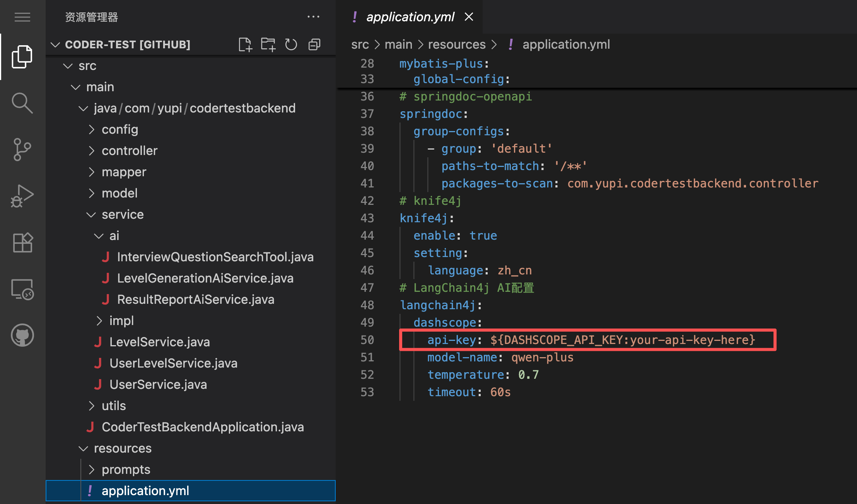This screenshot has width=857, height=504.
Task: Open the Extensions view
Action: coord(22,243)
